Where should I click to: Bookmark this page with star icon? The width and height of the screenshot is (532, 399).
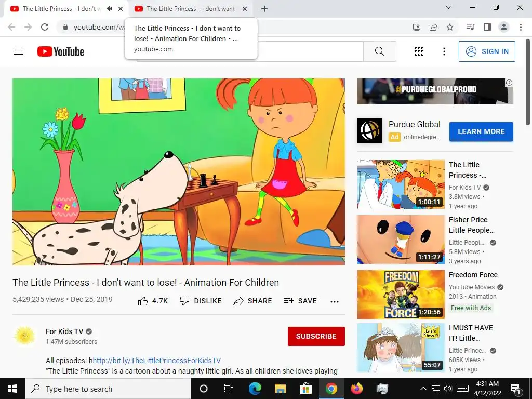coord(450,27)
